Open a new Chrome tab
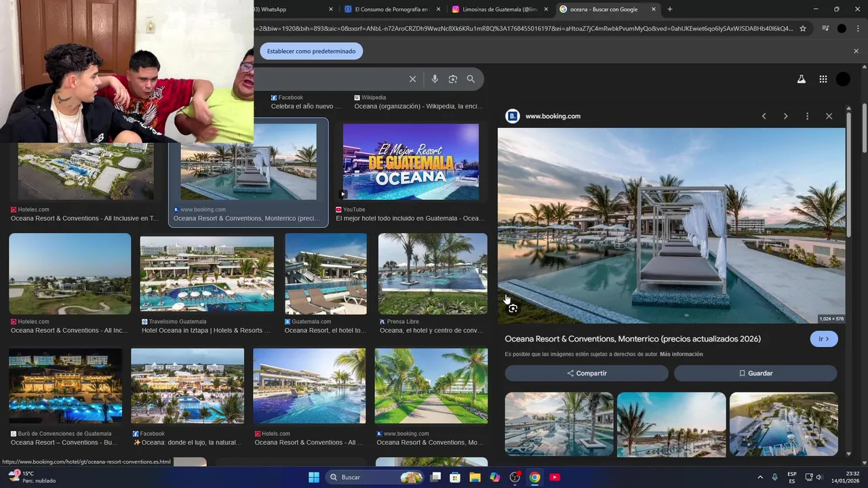The image size is (868, 488). 670,9
